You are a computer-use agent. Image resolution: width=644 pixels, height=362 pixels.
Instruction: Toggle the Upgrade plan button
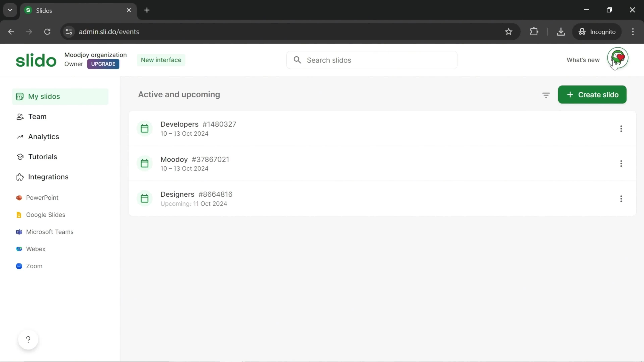(103, 64)
